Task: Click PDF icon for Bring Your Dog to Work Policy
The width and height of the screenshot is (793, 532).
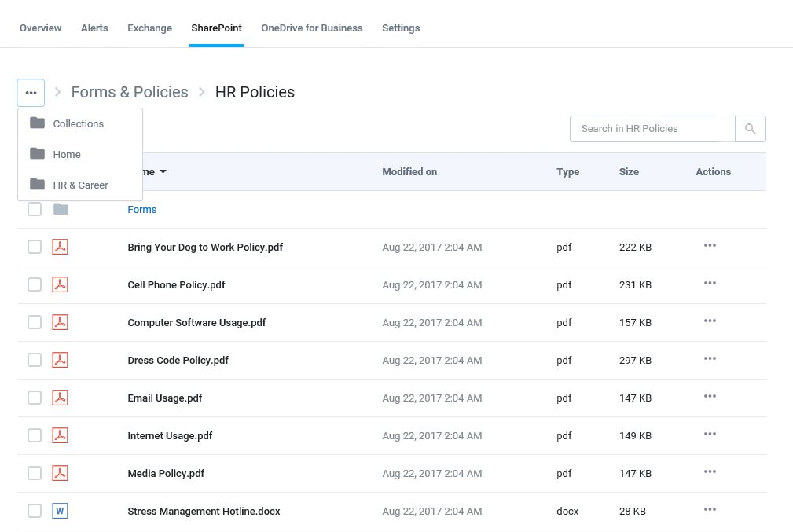Action: tap(60, 247)
